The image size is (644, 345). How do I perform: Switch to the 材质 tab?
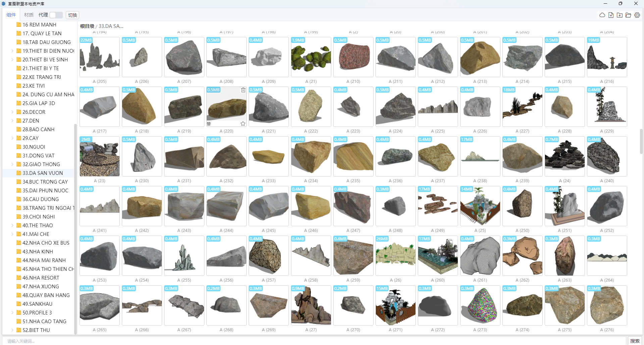[x=29, y=15]
